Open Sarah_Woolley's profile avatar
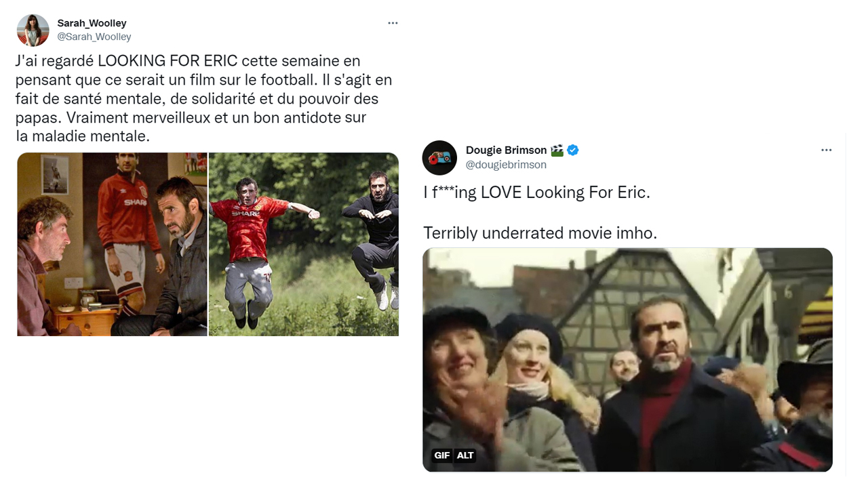The image size is (868, 488). pos(33,30)
